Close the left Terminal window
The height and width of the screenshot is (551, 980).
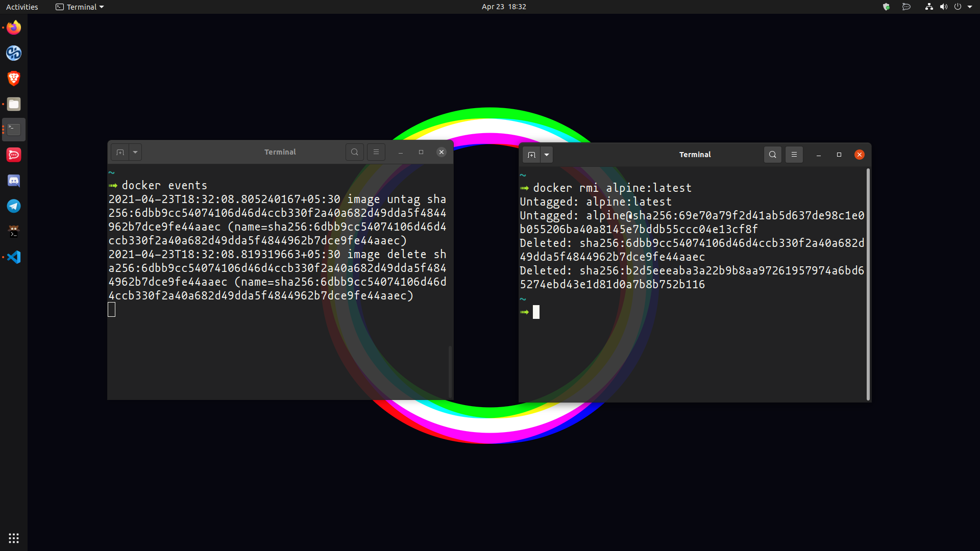(x=442, y=152)
